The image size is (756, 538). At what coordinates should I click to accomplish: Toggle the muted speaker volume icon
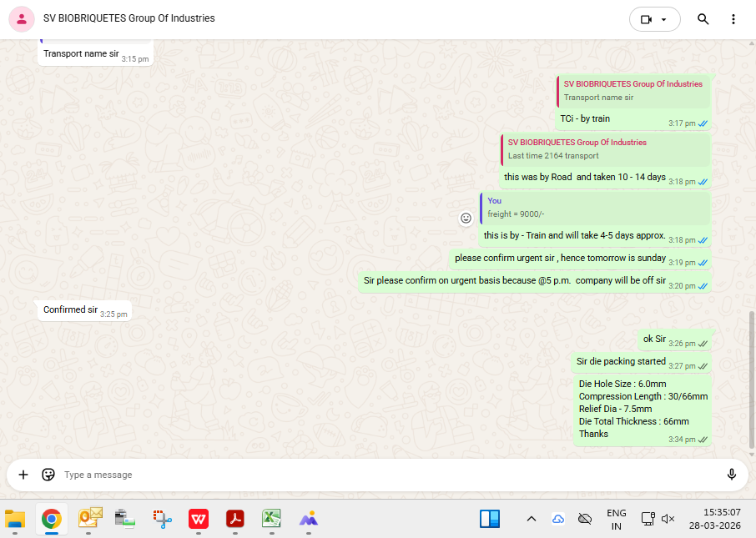[668, 519]
